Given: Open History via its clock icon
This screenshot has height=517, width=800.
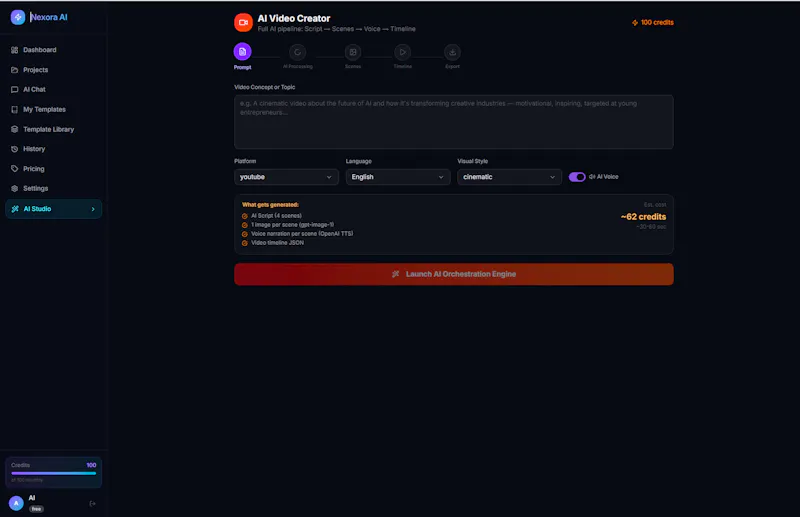Looking at the screenshot, I should tap(14, 149).
